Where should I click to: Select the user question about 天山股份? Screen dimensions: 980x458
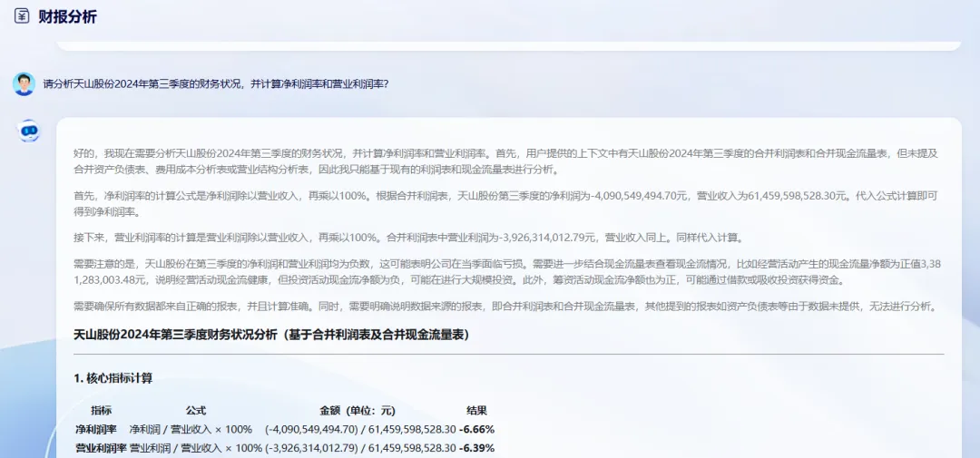216,83
